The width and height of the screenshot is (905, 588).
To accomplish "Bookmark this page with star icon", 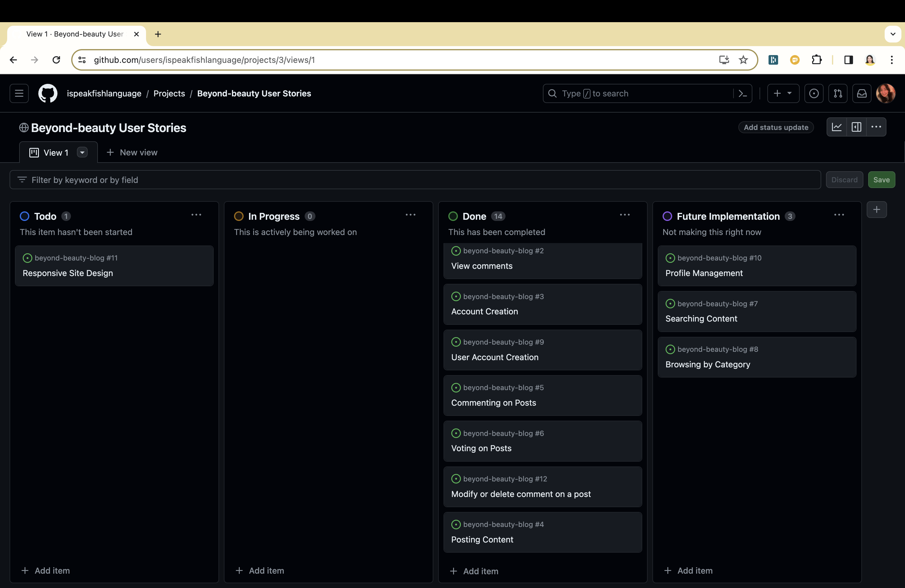I will (743, 60).
